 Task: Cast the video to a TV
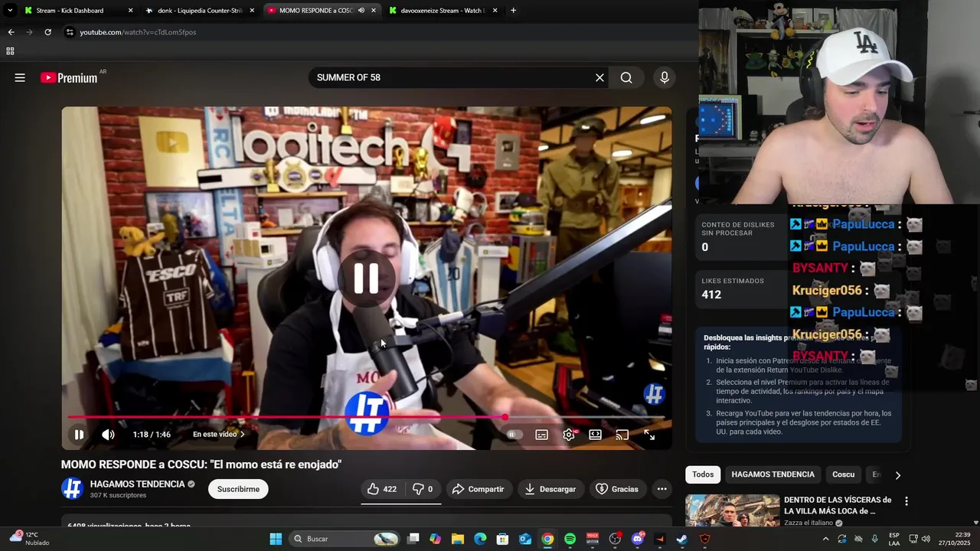tap(622, 435)
